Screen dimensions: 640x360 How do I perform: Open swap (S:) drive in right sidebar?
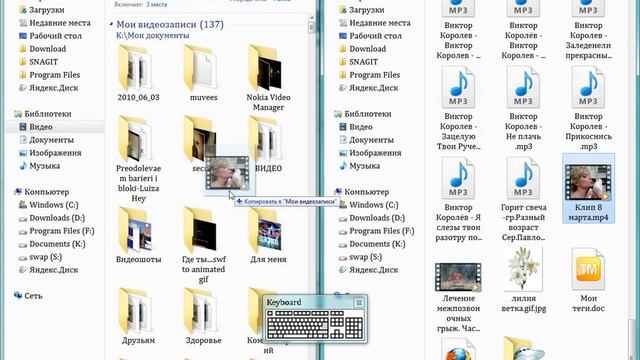pos(360,257)
